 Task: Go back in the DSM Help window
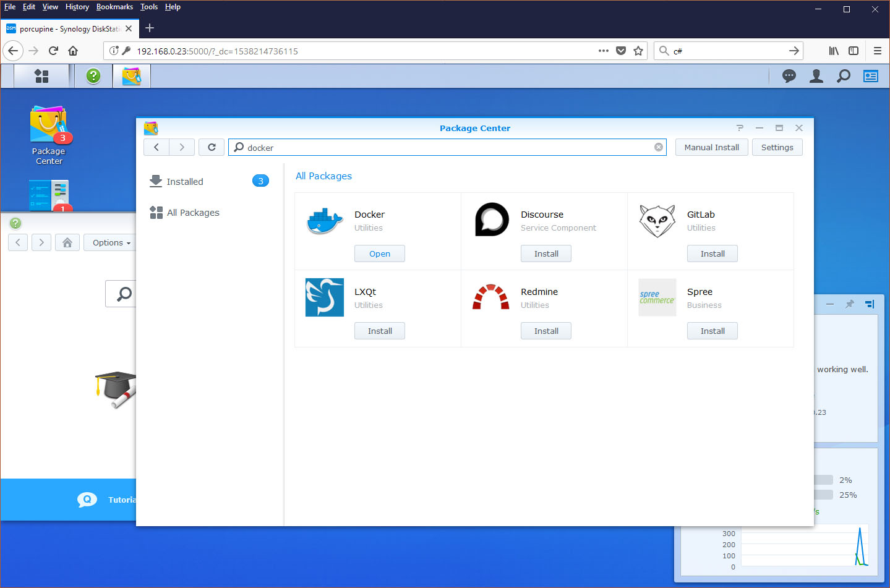(18, 242)
